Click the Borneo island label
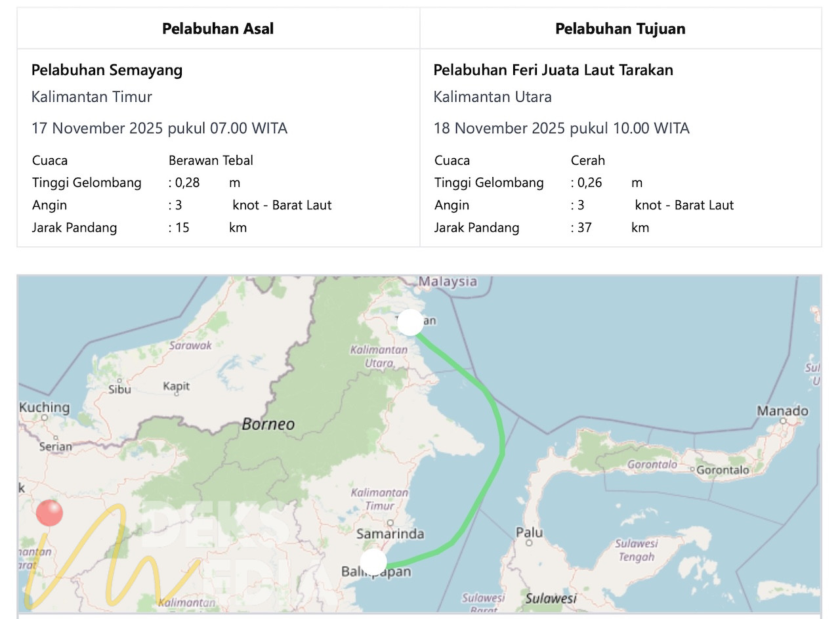Viewport: 840px width, 619px height. [x=268, y=424]
